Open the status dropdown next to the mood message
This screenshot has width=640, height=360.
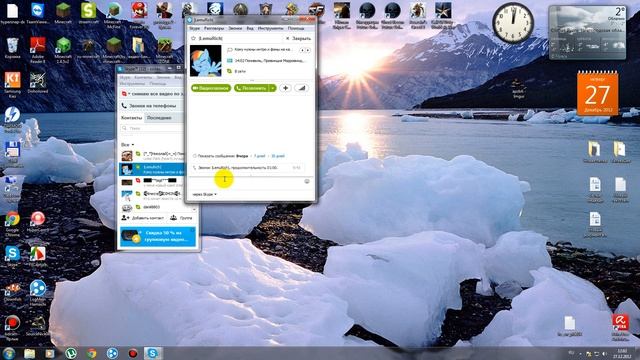coord(125,94)
